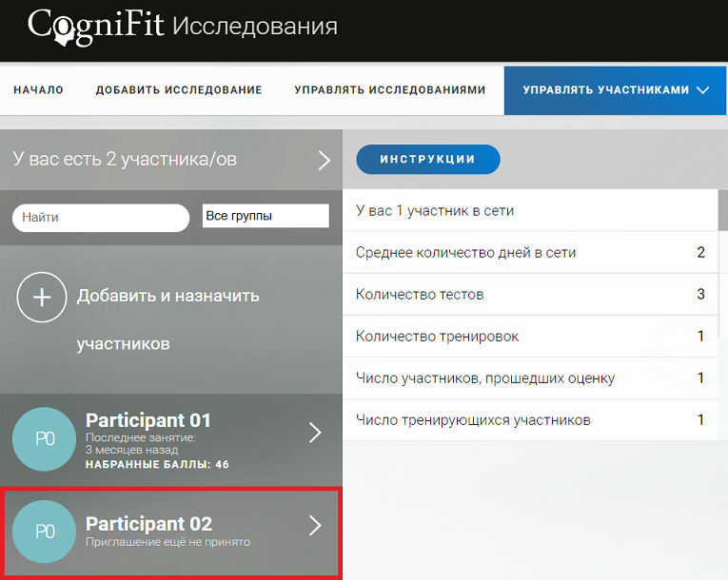Select Среднее количество дней в сети row
The width and height of the screenshot is (728, 580).
click(529, 253)
